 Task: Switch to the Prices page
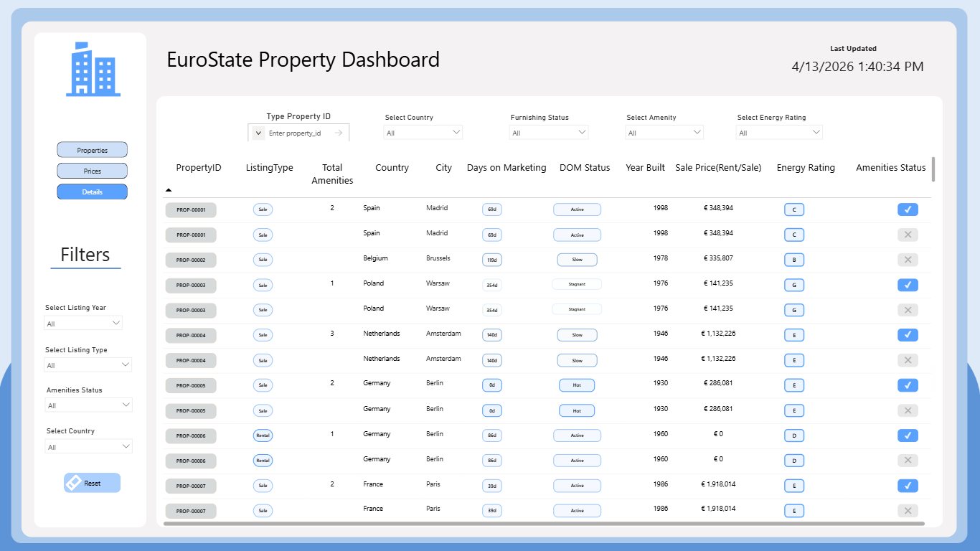pyautogui.click(x=93, y=171)
